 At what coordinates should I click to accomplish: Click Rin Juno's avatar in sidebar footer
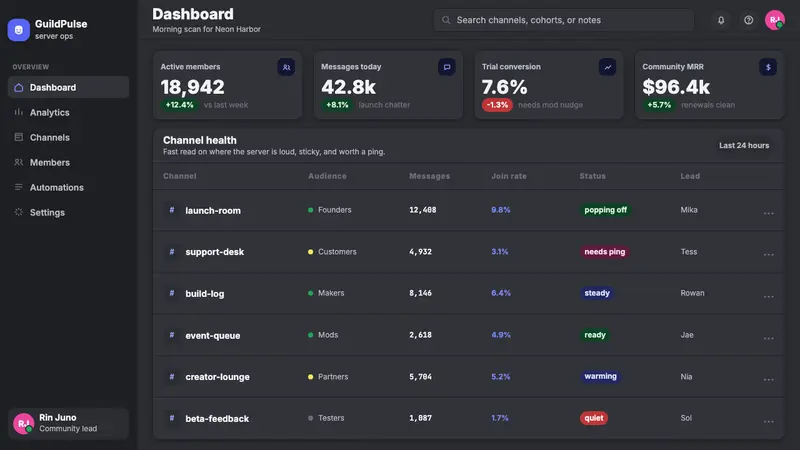click(x=23, y=423)
